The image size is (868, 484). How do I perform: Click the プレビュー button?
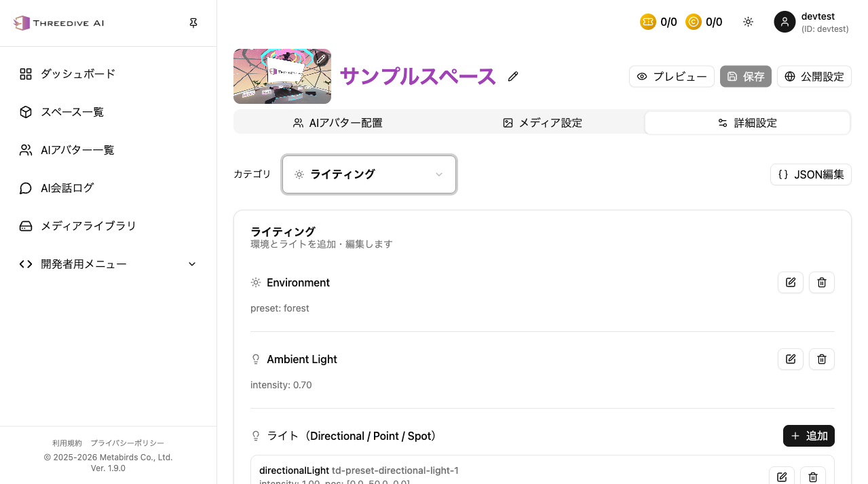click(672, 77)
